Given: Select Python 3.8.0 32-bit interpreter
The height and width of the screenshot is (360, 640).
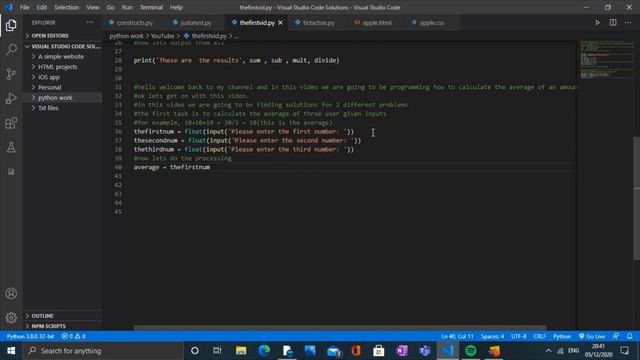Looking at the screenshot, I should coord(30,336).
